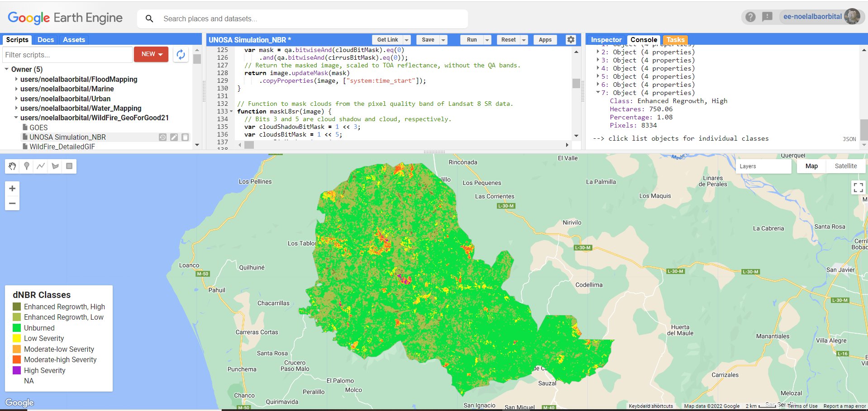
Task: Open the JSON view in the Console
Action: [849, 139]
